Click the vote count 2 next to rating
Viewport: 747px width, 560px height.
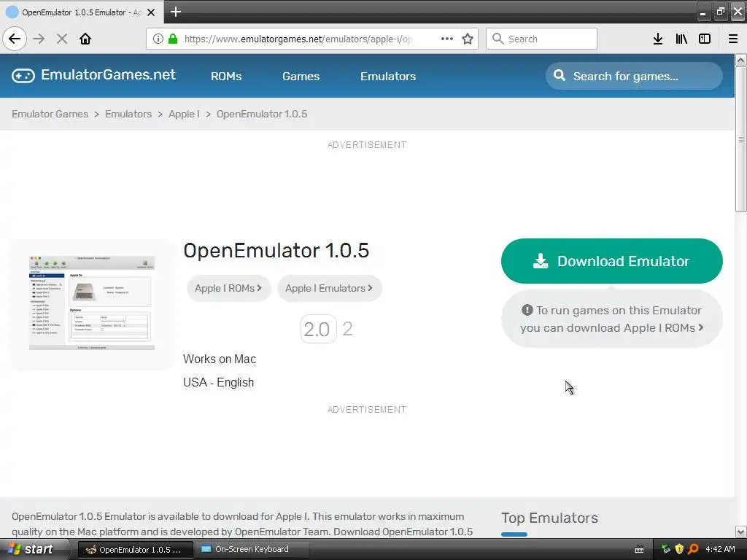[347, 329]
